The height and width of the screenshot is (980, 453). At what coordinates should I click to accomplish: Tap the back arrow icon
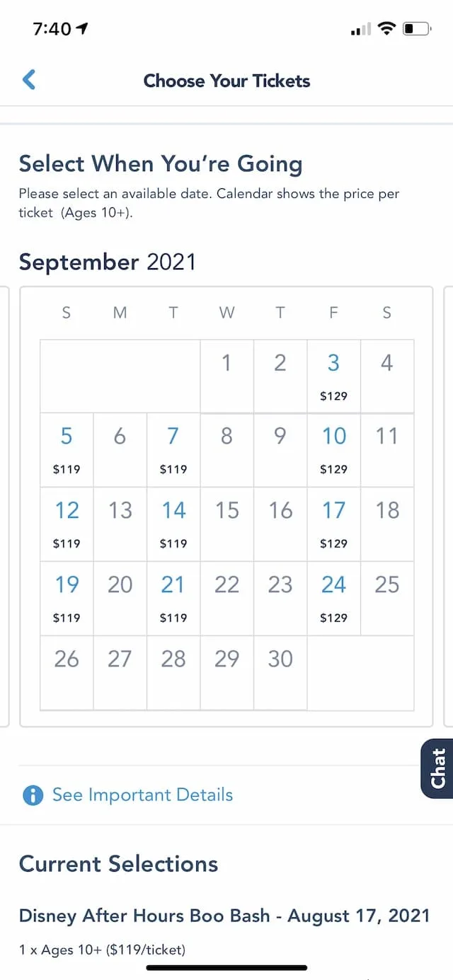click(29, 80)
